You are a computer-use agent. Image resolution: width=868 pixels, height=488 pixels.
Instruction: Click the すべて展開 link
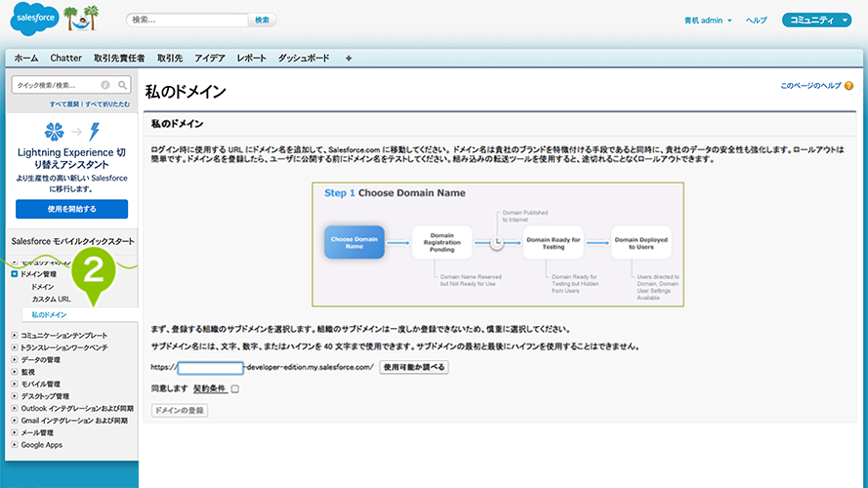(x=64, y=104)
